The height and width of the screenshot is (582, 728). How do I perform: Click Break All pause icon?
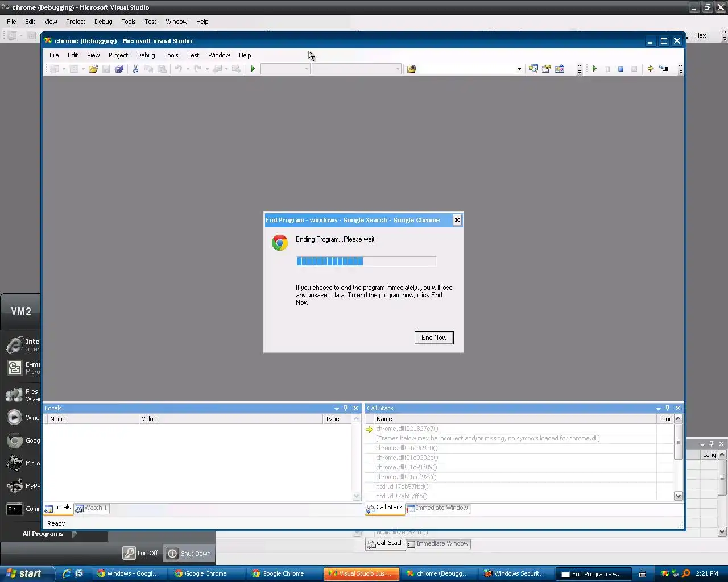(607, 69)
